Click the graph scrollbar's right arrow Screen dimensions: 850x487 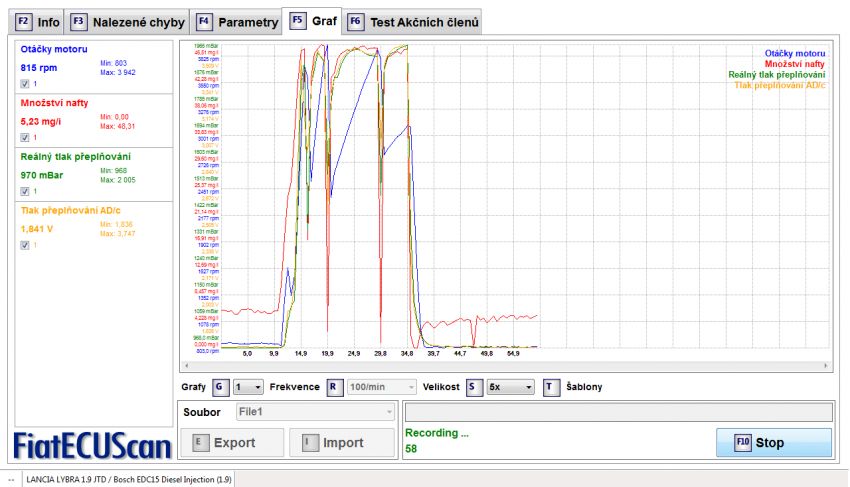(826, 366)
